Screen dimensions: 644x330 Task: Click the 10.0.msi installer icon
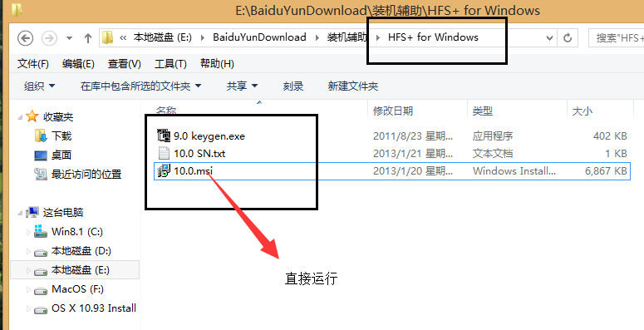click(x=164, y=170)
